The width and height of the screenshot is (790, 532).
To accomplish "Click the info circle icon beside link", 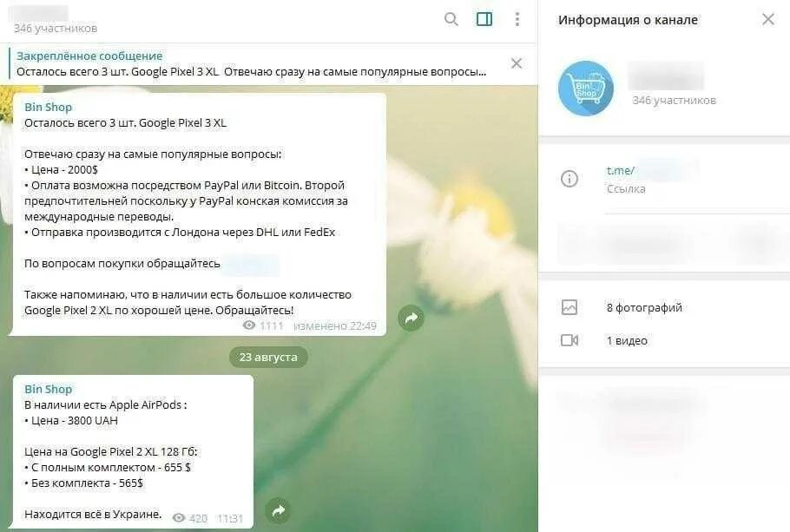I will click(569, 179).
